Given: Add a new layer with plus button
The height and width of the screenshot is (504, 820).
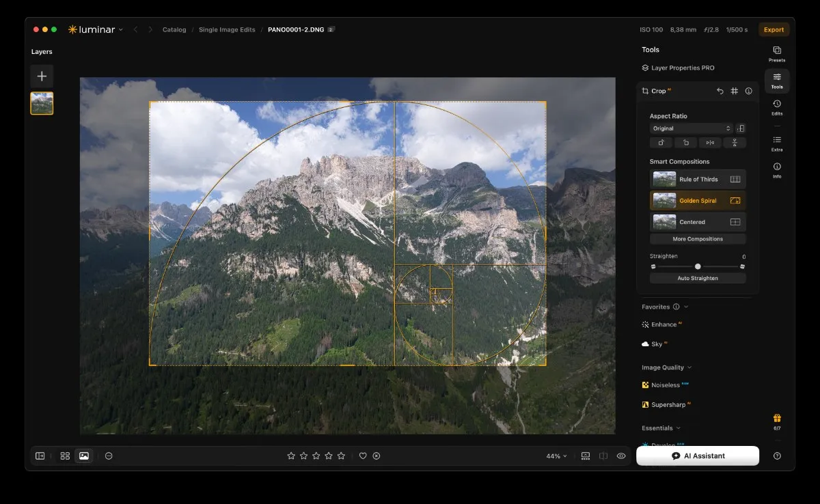Looking at the screenshot, I should tap(42, 76).
